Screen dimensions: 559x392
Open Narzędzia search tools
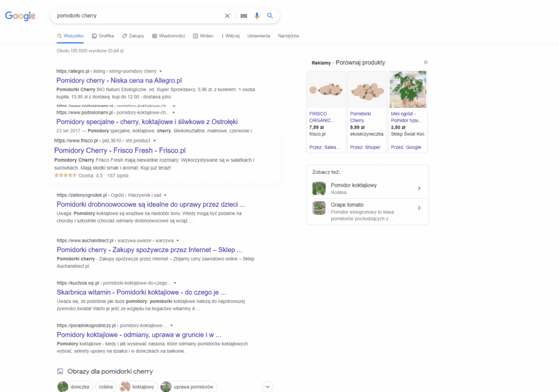click(289, 36)
